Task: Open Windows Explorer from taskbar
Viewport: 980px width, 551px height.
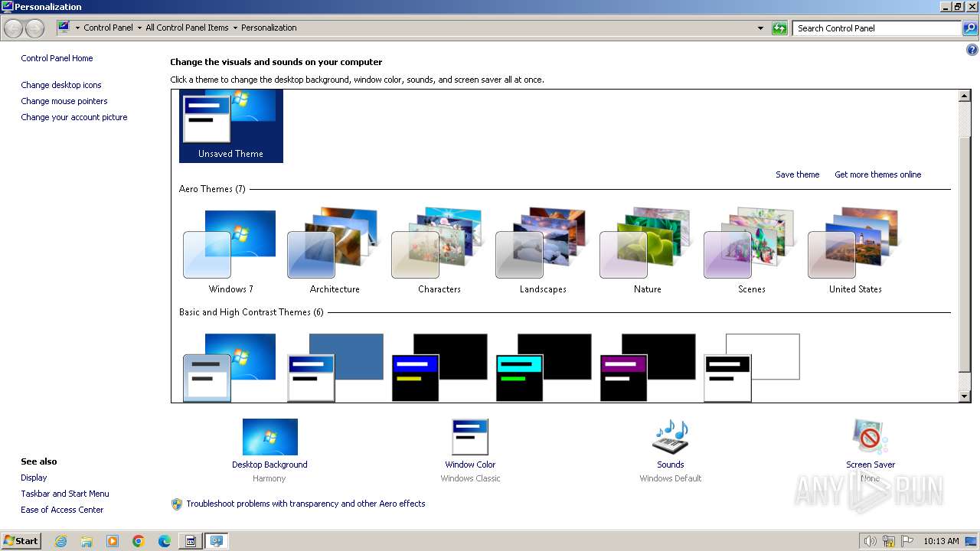Action: 87,541
